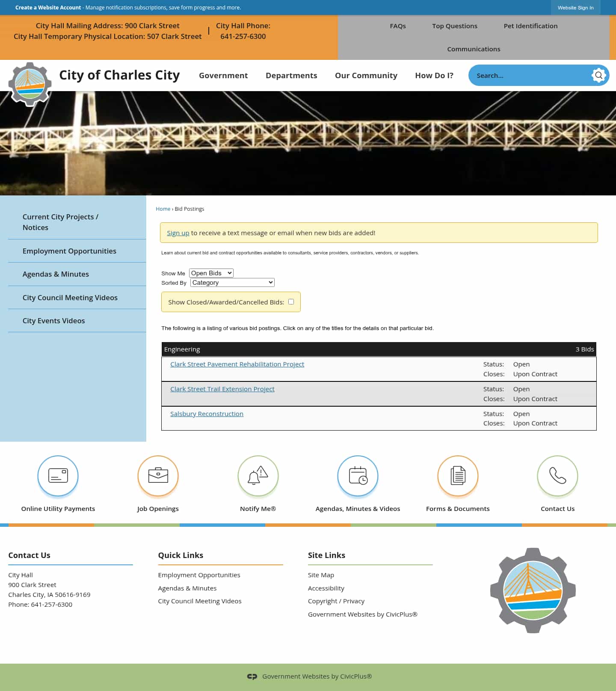This screenshot has height=691, width=616.
Task: Click the Contact Us label under phone icon
Action: pyautogui.click(x=557, y=509)
